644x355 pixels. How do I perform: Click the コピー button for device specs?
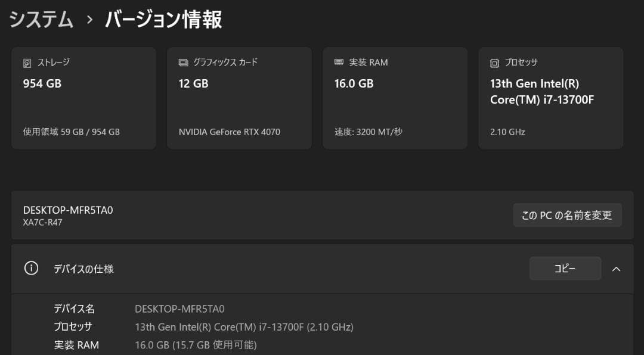click(565, 269)
